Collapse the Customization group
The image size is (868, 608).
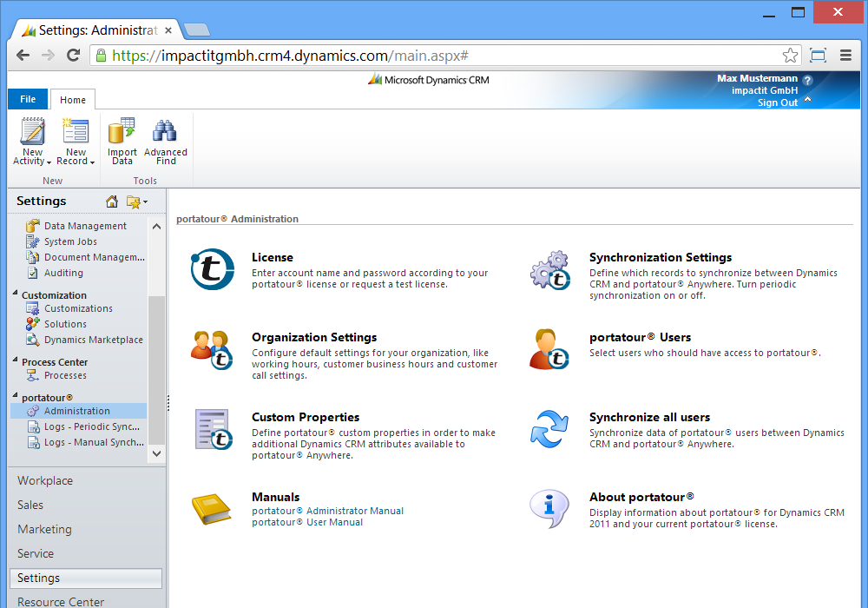(15, 294)
